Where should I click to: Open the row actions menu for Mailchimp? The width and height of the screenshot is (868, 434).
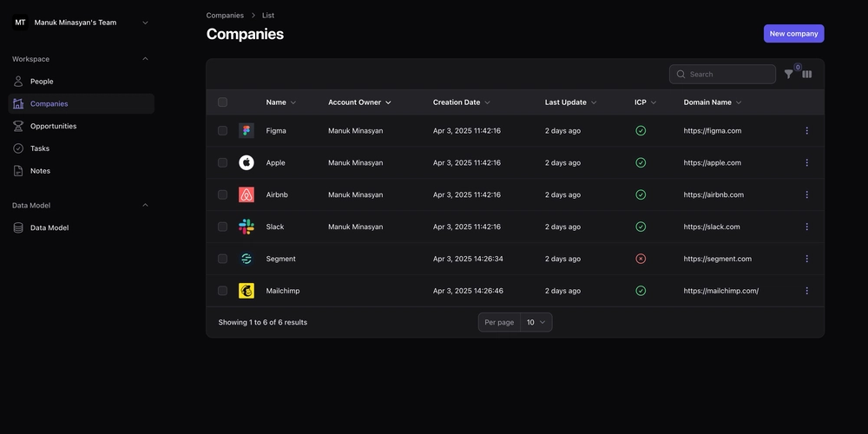(x=806, y=291)
